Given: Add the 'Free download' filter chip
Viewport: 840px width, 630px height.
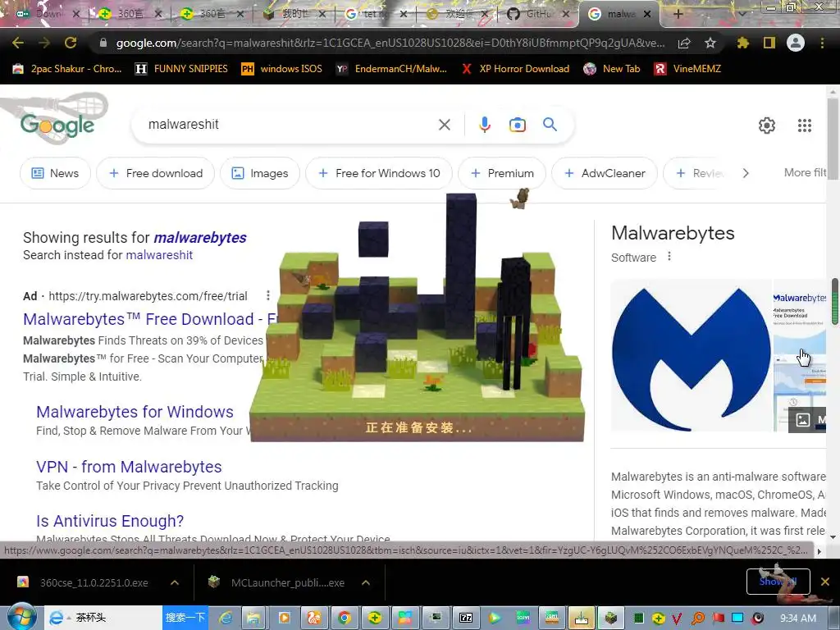Looking at the screenshot, I should tap(155, 173).
